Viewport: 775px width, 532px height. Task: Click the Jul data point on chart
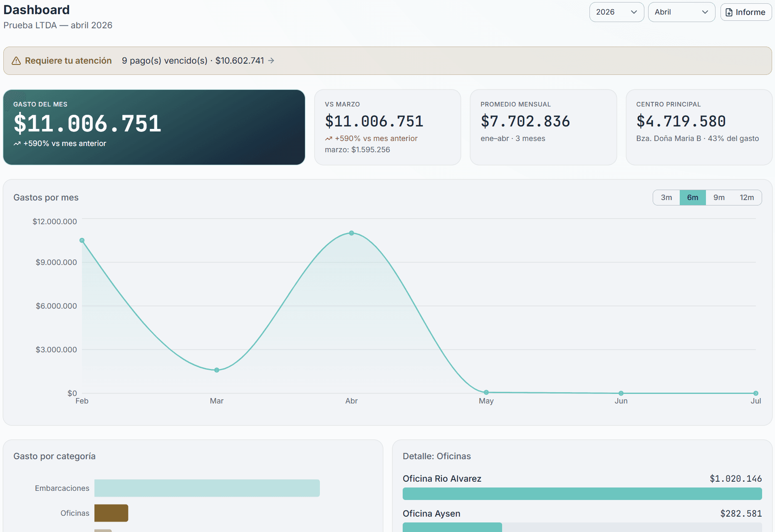coord(756,393)
